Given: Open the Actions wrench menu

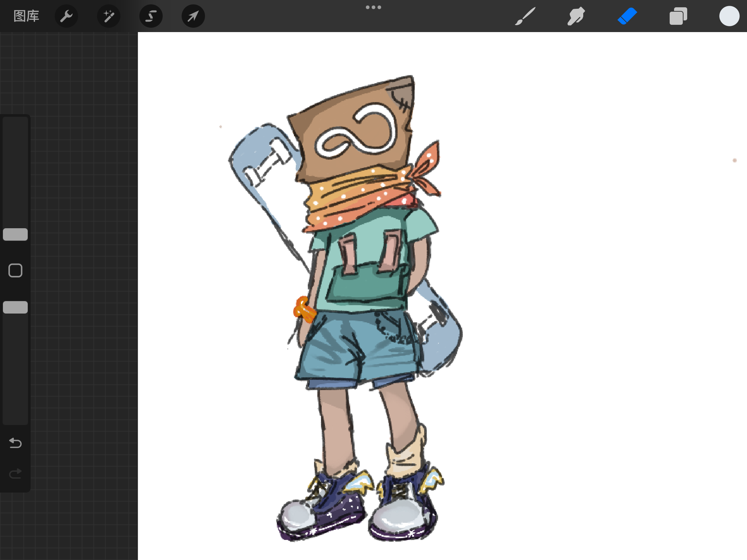Looking at the screenshot, I should [66, 16].
